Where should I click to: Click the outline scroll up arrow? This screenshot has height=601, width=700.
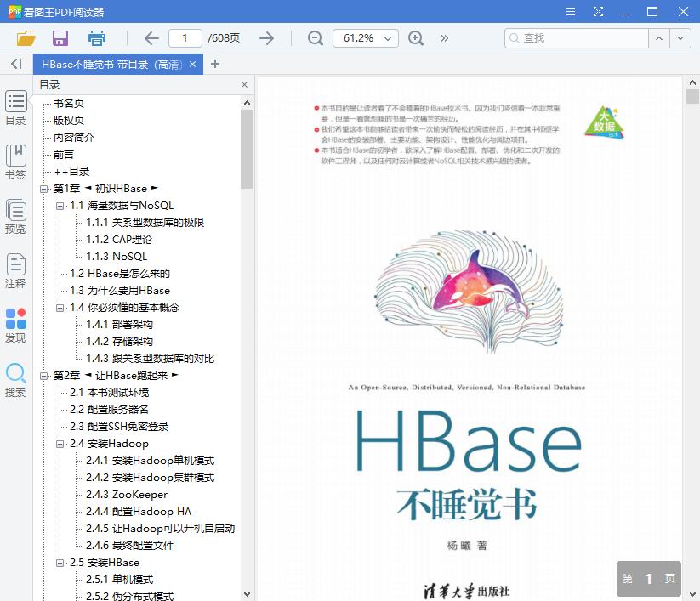(247, 103)
